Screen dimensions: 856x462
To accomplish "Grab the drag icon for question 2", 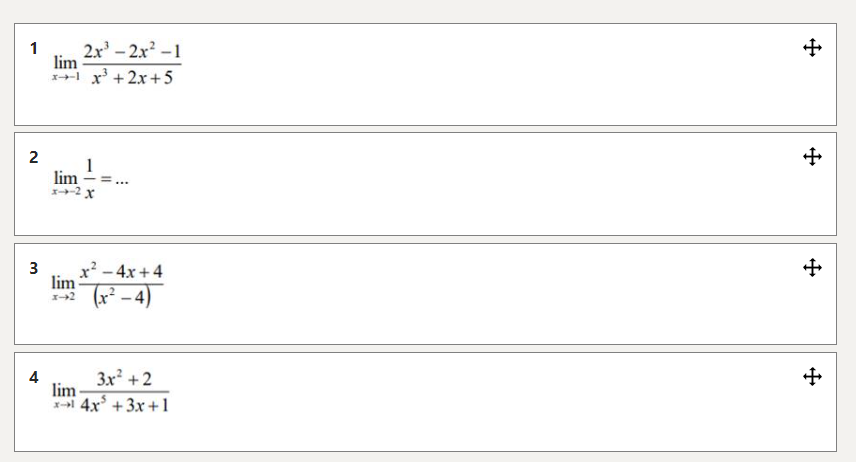I will [811, 156].
